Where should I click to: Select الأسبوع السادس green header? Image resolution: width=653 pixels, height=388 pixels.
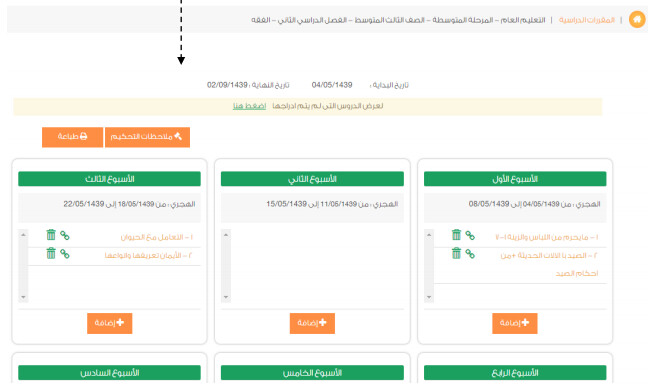110,373
